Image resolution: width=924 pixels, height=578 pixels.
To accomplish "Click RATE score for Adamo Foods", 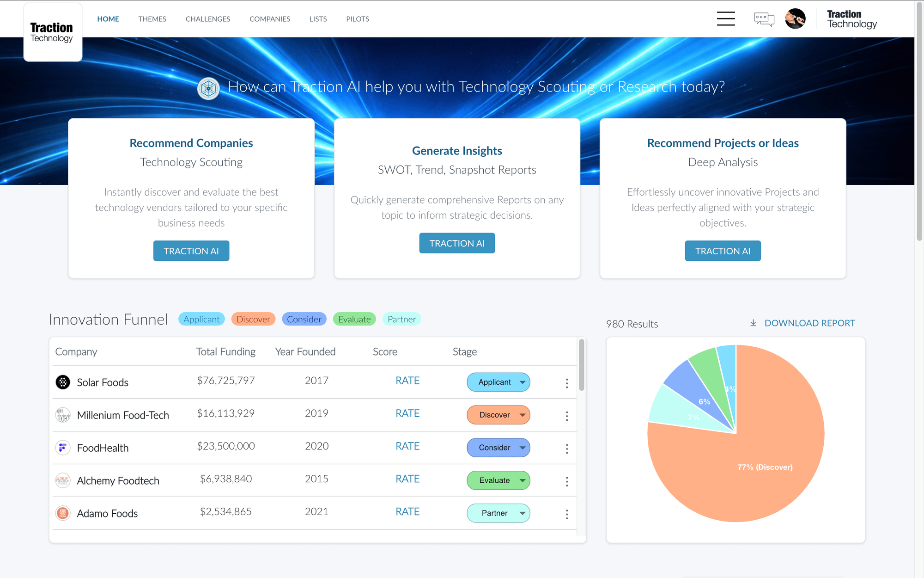I will [407, 511].
